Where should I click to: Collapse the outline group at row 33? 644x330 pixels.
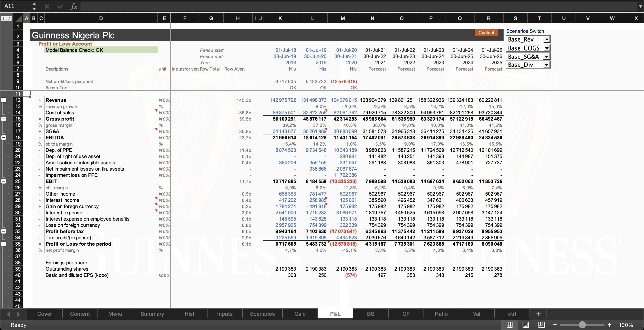click(x=4, y=231)
